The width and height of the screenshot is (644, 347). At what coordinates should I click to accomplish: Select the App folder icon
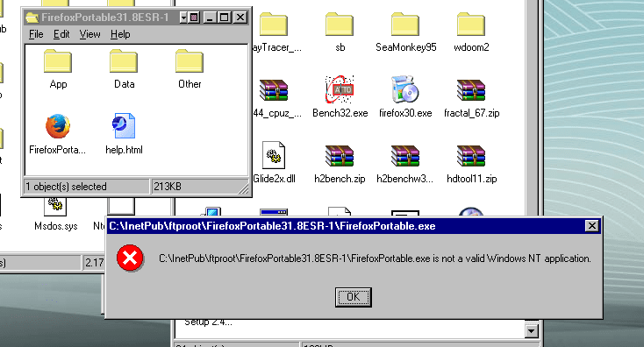pyautogui.click(x=58, y=61)
